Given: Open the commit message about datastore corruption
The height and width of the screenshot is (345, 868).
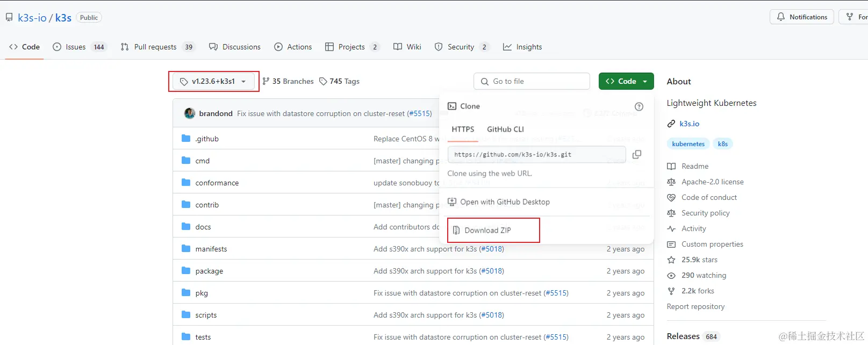Looking at the screenshot, I should [321, 113].
